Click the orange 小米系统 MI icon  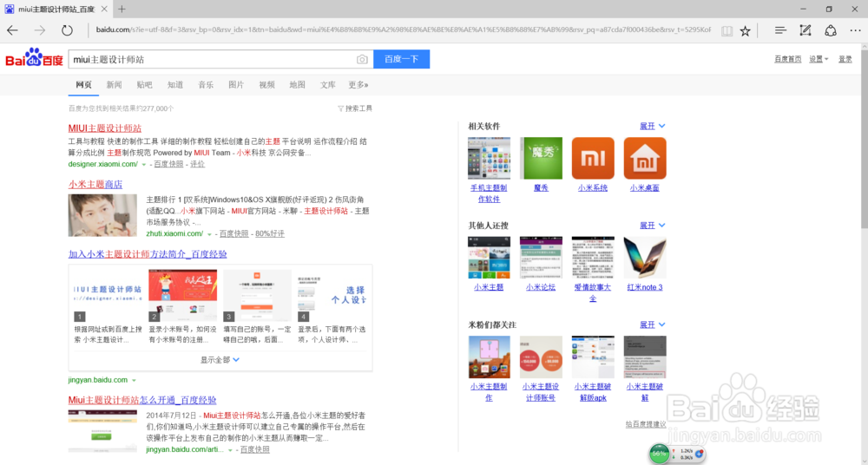tap(593, 158)
